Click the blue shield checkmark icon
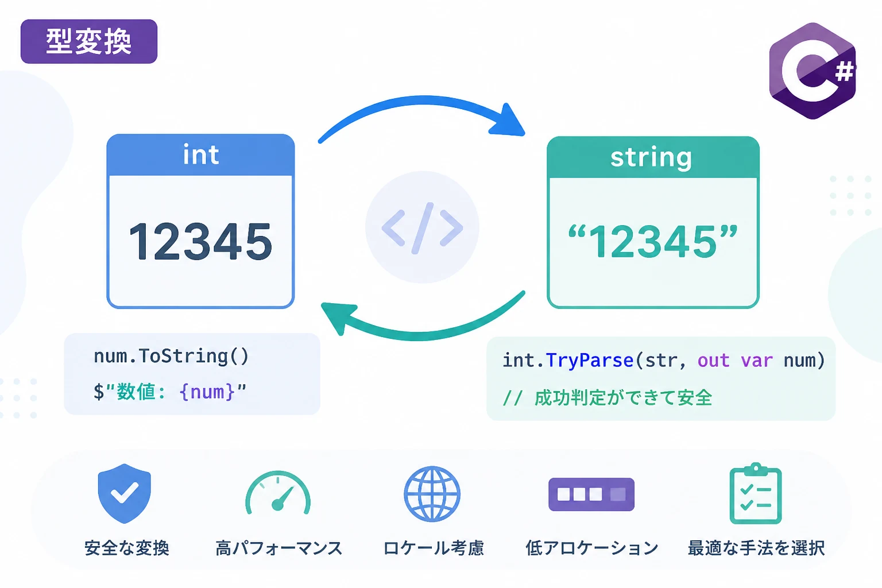882x588 pixels. click(x=125, y=493)
